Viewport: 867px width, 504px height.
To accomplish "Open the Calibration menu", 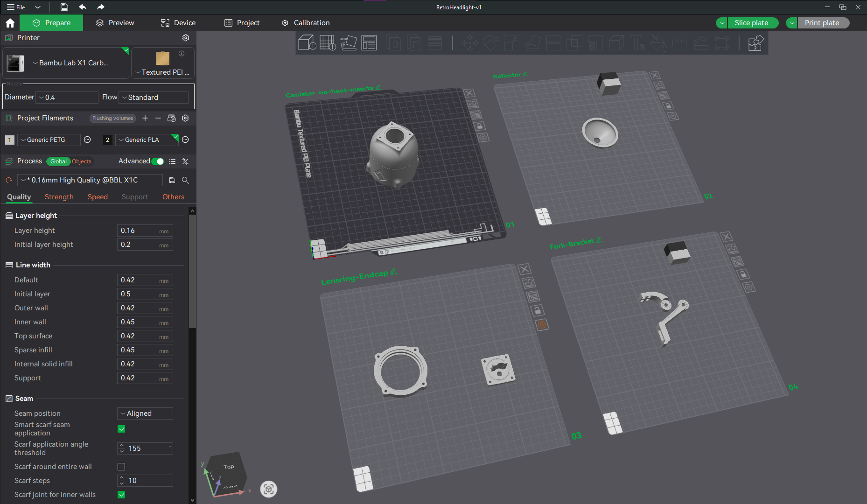I will 306,23.
